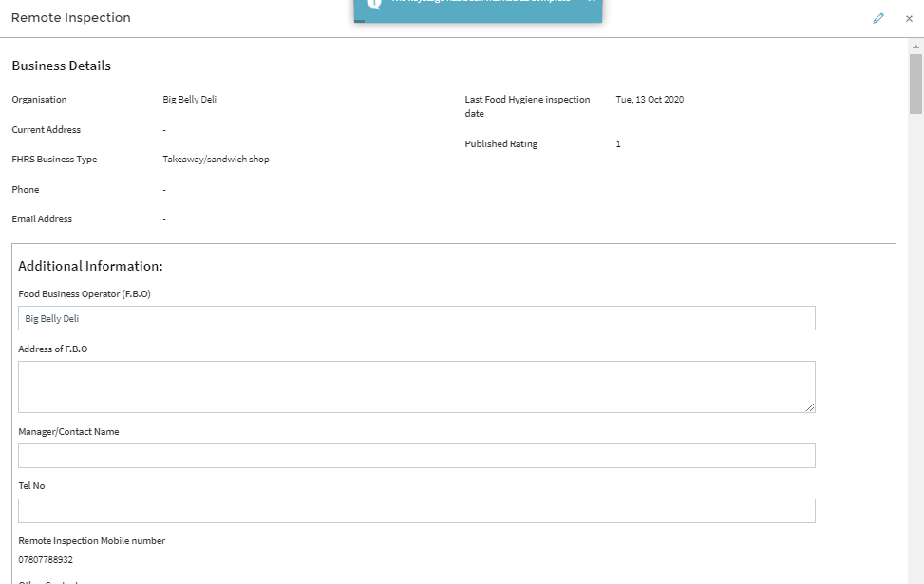
Task: Click the Remote Inspection title
Action: pos(71,18)
